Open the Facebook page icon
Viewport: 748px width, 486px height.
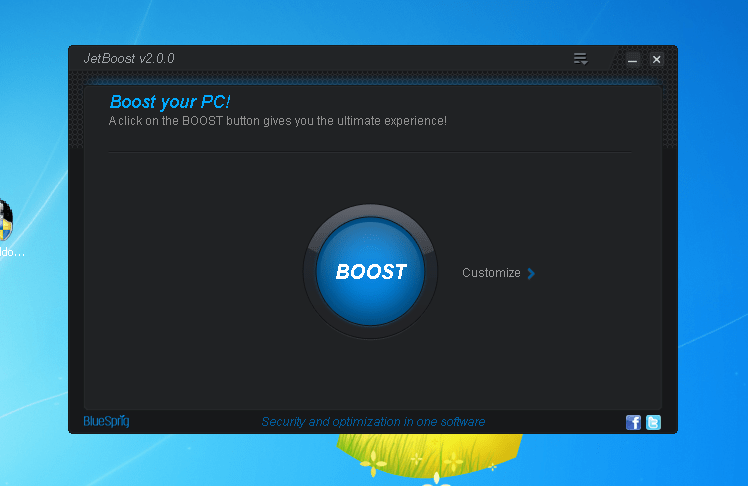[633, 422]
